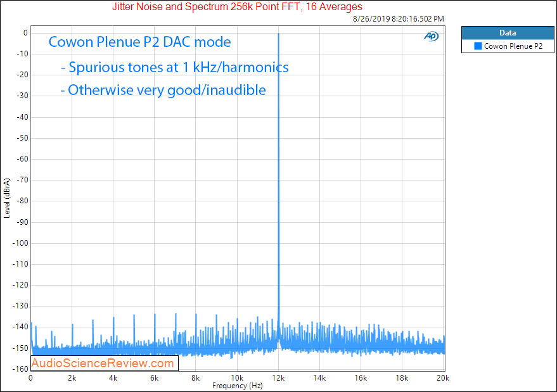Click the '12k' frequency axis tick label
This screenshot has width=557, height=392.
tap(278, 378)
